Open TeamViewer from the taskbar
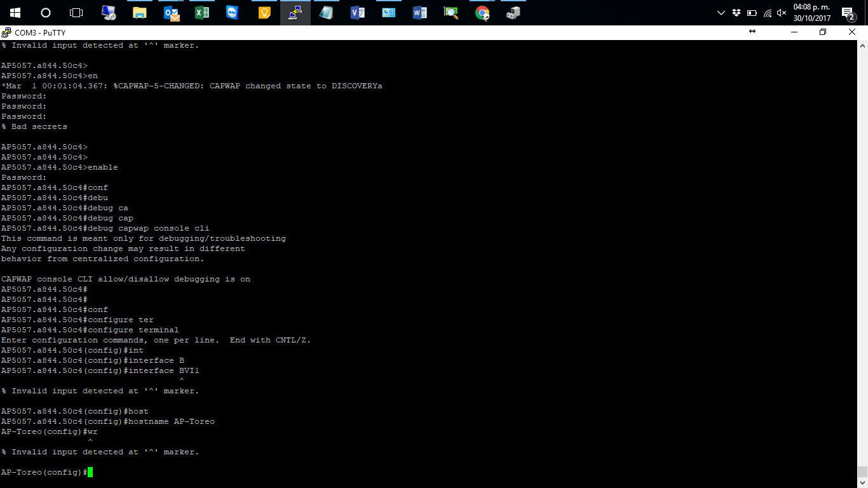The width and height of the screenshot is (868, 488). (x=233, y=13)
